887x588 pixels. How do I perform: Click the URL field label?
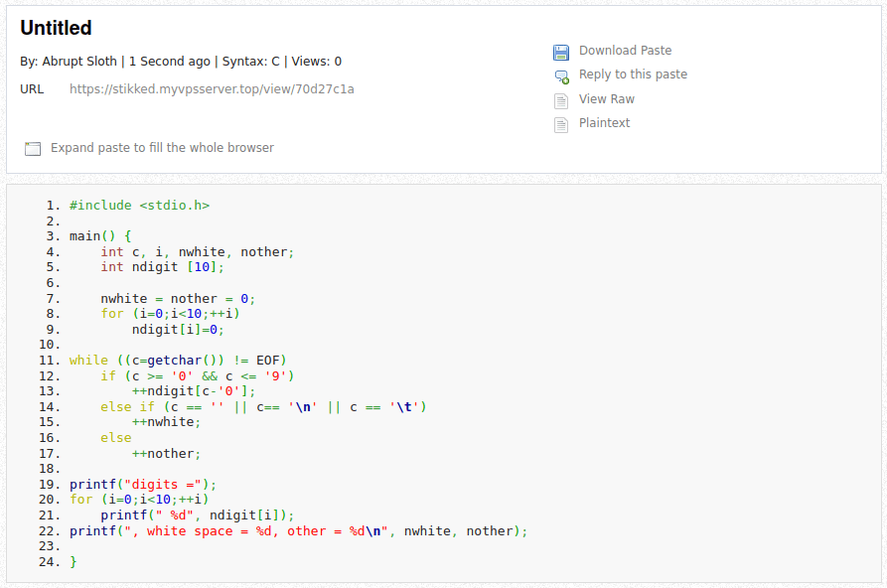point(33,88)
